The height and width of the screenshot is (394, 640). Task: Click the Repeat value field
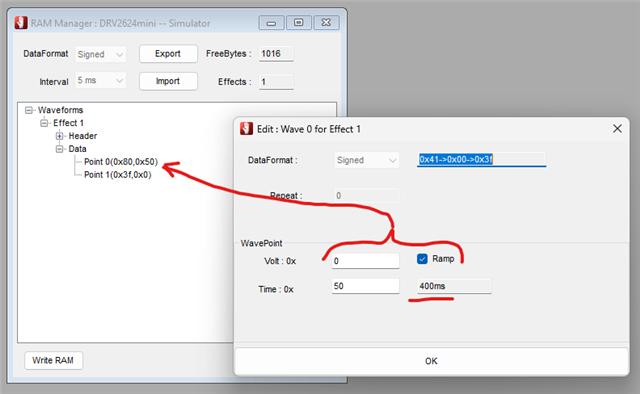(x=367, y=196)
